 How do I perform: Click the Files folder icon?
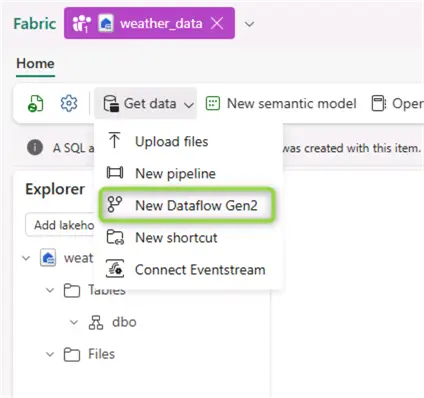(72, 354)
